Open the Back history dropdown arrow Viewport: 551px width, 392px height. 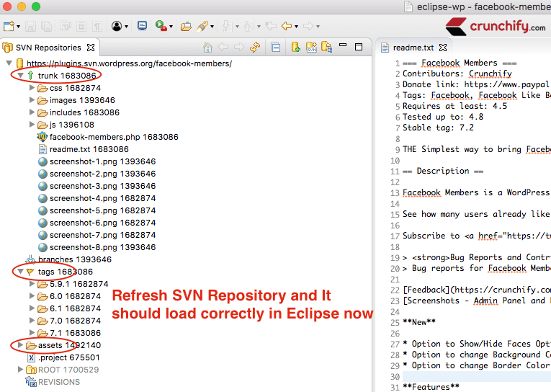296,27
